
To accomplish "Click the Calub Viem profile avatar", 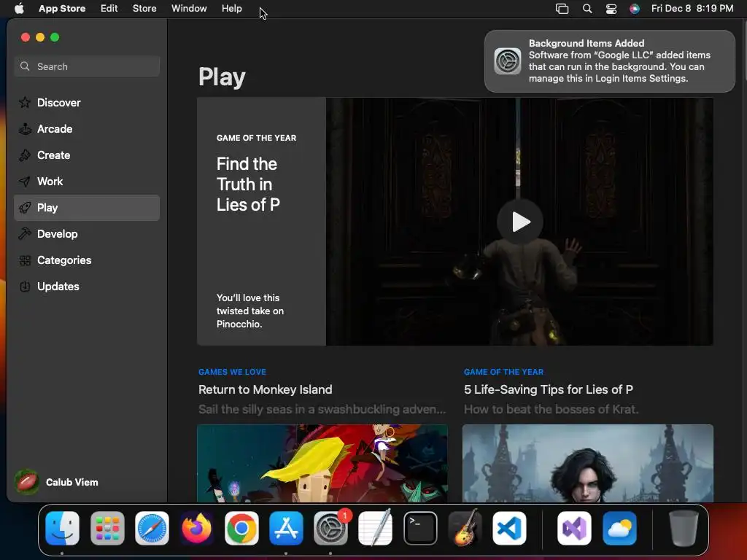I will click(x=27, y=482).
